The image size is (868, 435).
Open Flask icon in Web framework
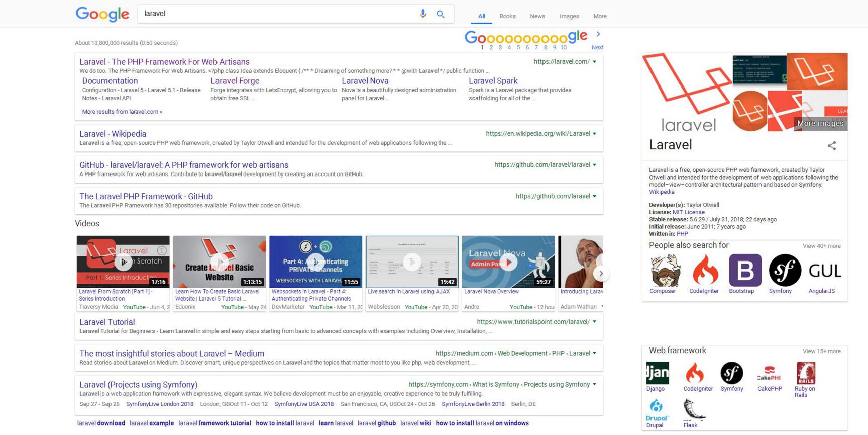pos(695,410)
